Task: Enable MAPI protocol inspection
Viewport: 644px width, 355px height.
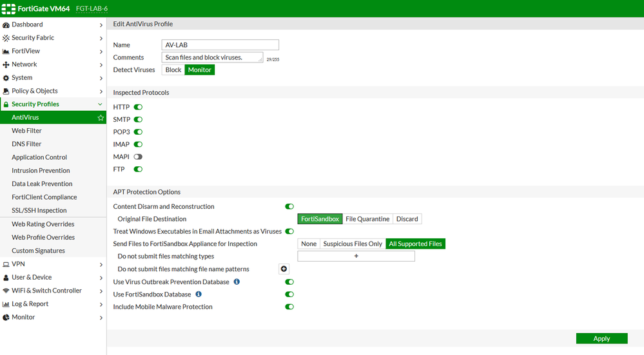Action: tap(138, 157)
